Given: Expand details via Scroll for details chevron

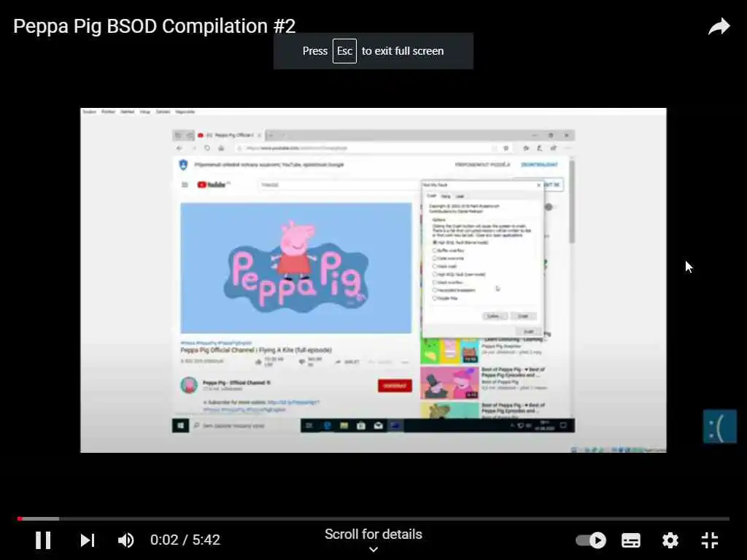Looking at the screenshot, I should (x=373, y=550).
